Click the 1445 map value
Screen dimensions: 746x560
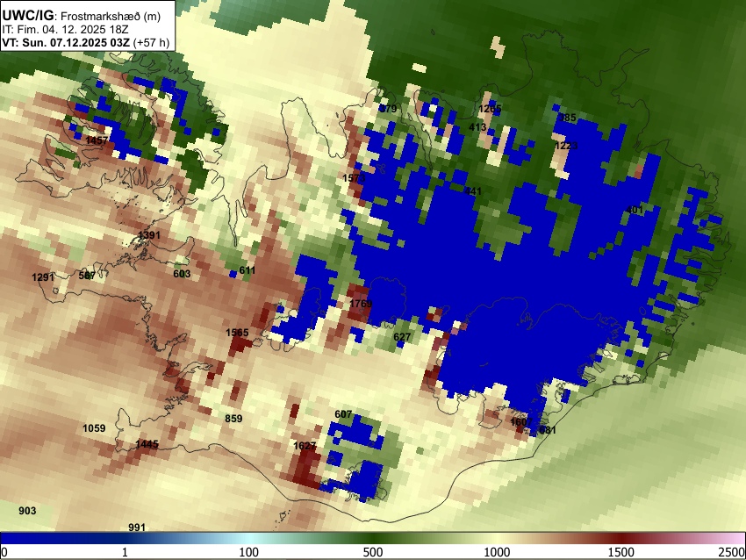point(147,444)
